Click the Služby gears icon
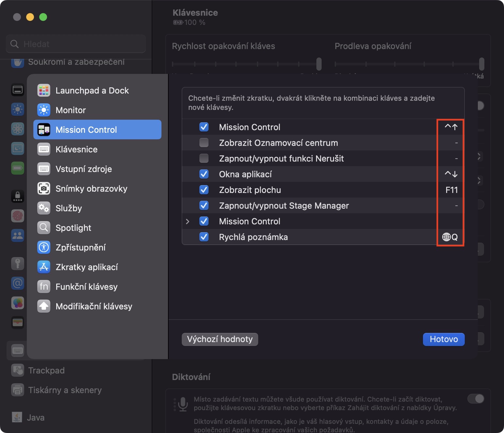 [44, 208]
